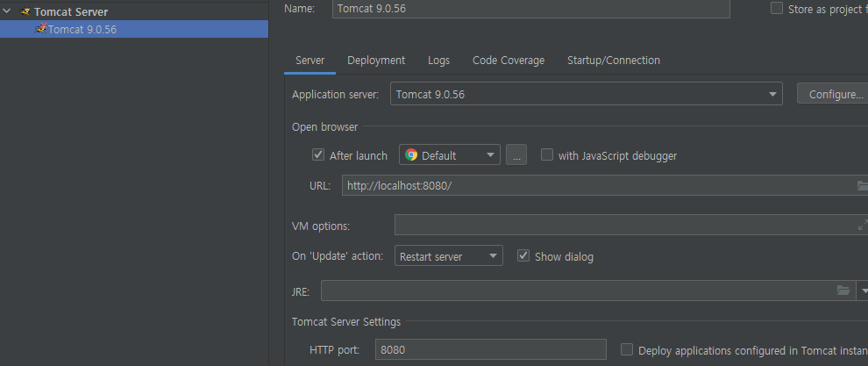
Task: Click the ellipsis browser settings button
Action: (516, 154)
